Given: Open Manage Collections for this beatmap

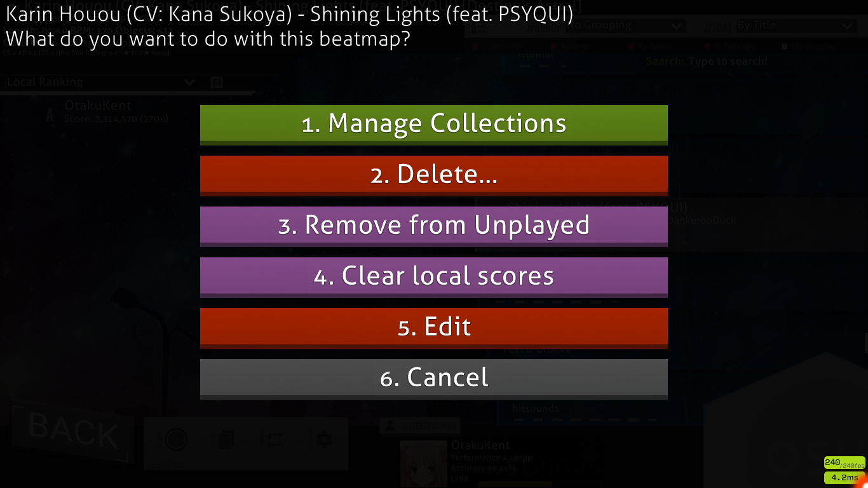Looking at the screenshot, I should click(434, 125).
